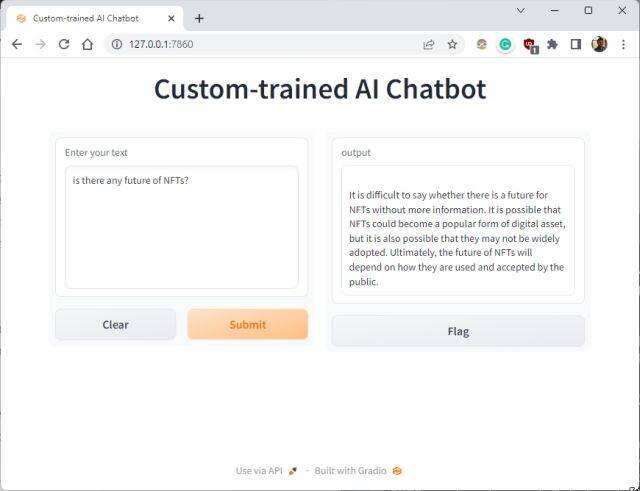
Task: Open a new browser tab
Action: [199, 18]
